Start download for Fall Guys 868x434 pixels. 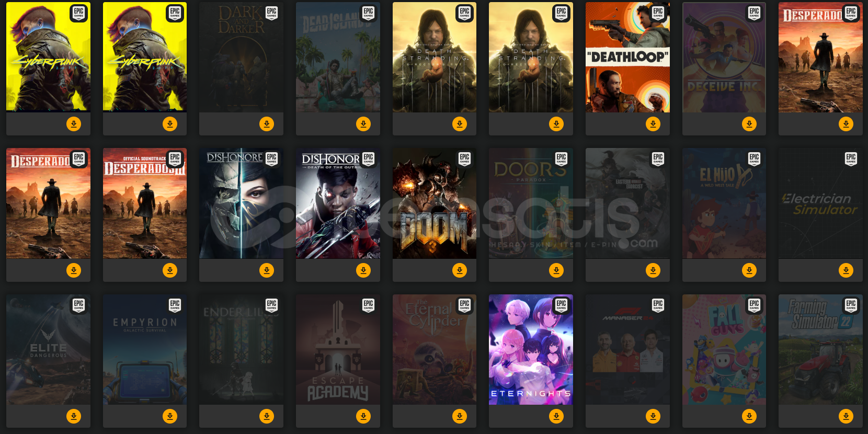(x=749, y=416)
